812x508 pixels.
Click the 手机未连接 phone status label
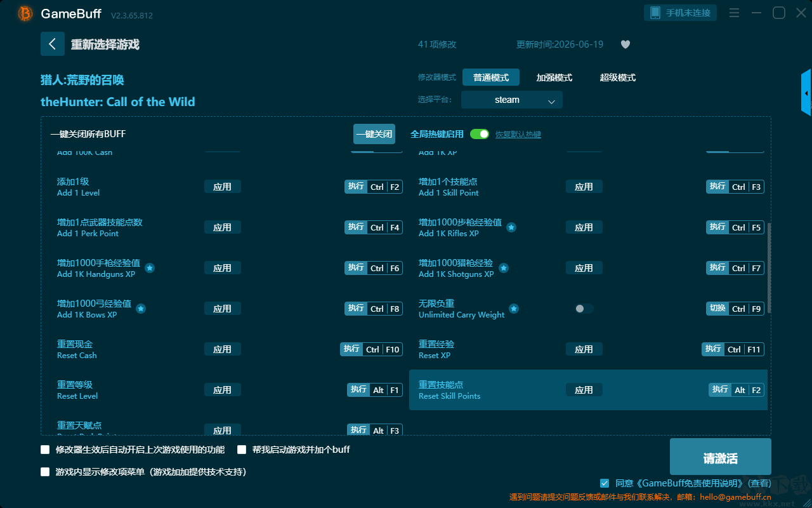(689, 13)
